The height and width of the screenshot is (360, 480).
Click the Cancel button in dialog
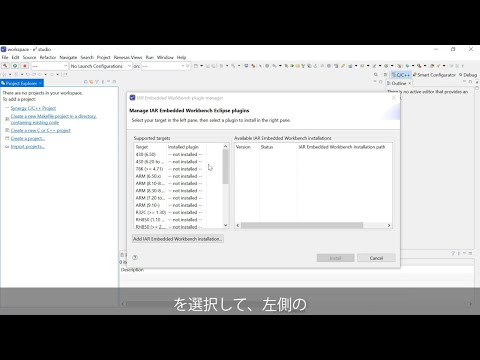coord(376,258)
